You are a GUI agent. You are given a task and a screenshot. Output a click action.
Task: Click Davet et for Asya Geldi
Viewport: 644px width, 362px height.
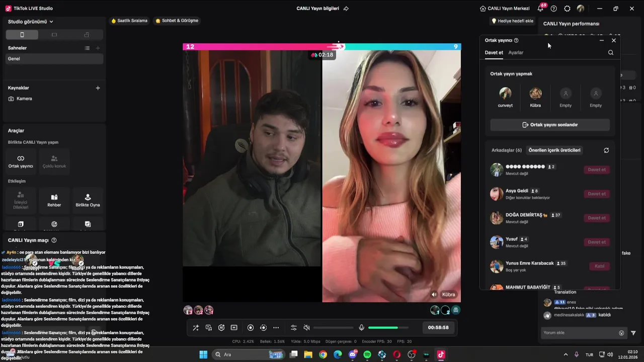pyautogui.click(x=597, y=194)
